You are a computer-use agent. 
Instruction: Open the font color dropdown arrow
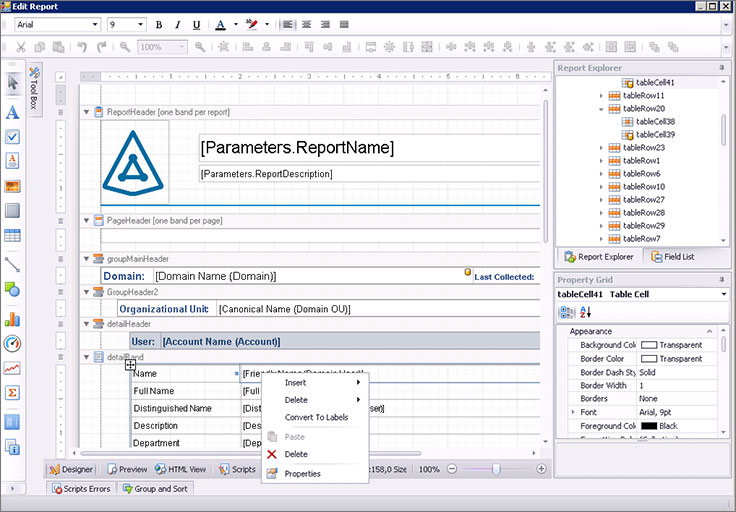[x=236, y=24]
